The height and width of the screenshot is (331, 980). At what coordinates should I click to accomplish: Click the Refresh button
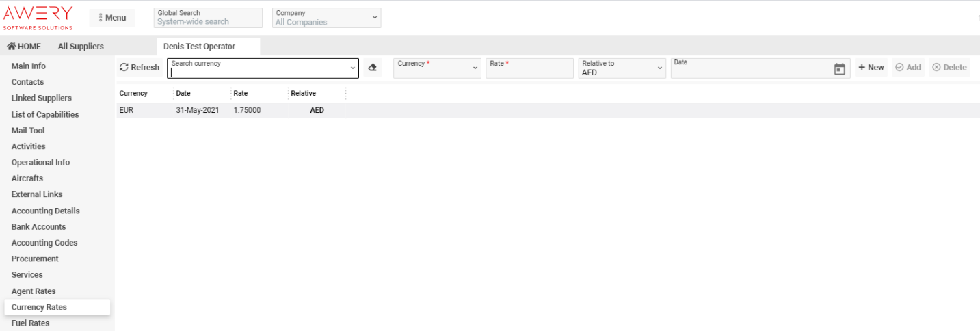tap(140, 68)
